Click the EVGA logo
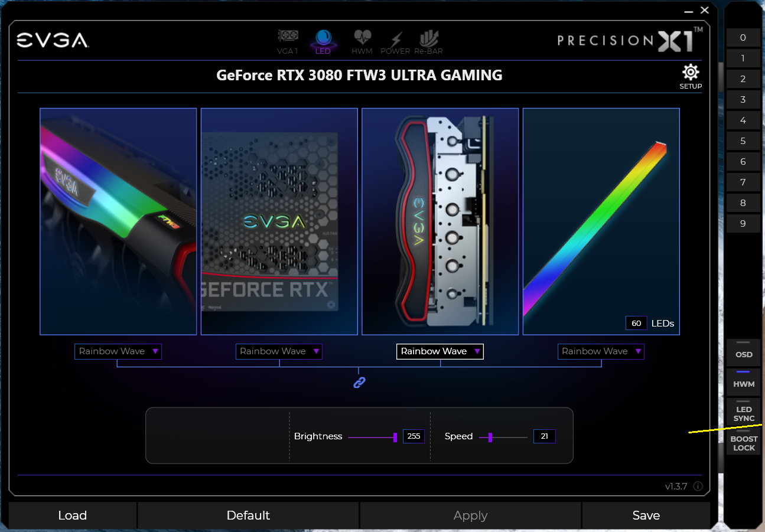 tap(53, 40)
